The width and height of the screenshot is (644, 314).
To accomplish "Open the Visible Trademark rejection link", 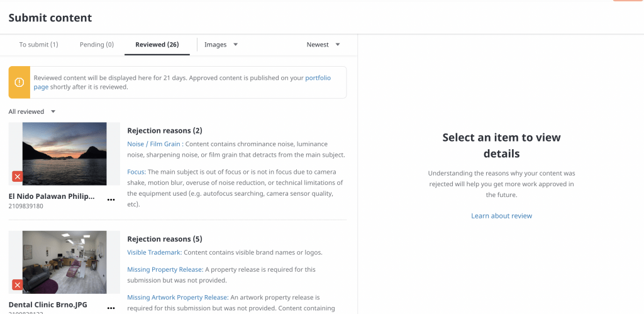I will (154, 252).
